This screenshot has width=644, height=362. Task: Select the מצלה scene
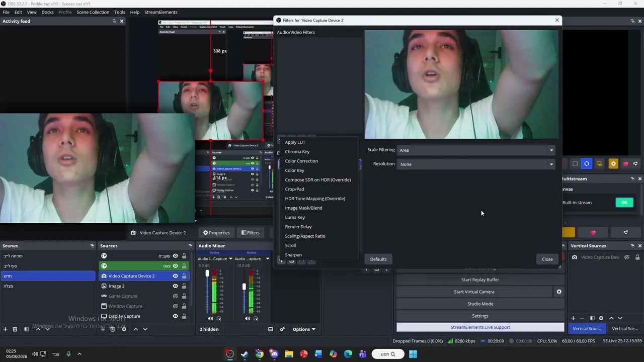click(x=48, y=286)
